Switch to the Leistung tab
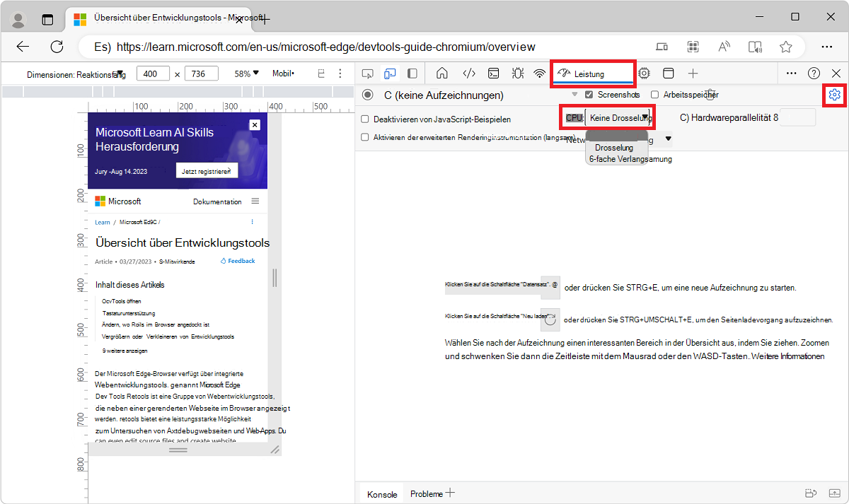 (593, 73)
